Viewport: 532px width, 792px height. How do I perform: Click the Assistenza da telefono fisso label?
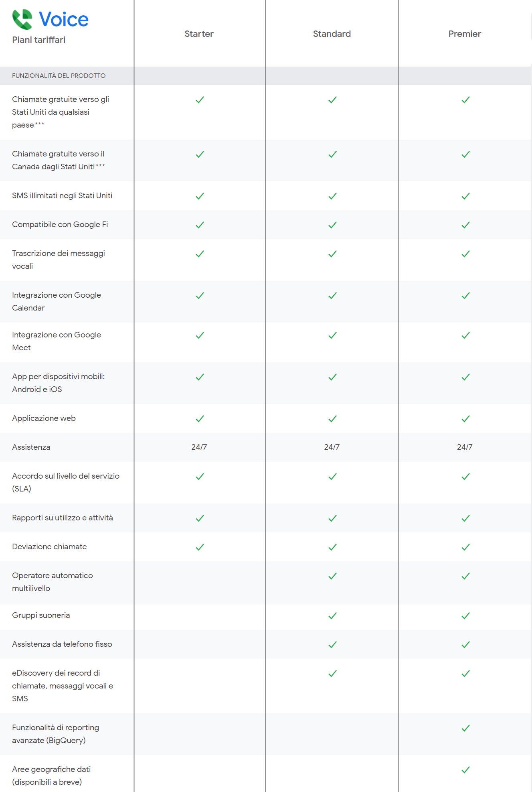point(62,644)
